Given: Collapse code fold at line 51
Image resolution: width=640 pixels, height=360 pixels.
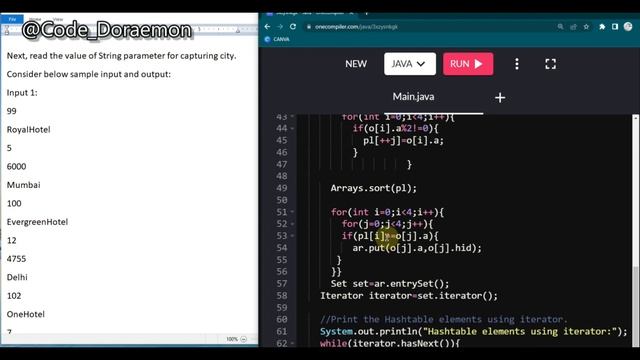Looking at the screenshot, I should [293, 212].
